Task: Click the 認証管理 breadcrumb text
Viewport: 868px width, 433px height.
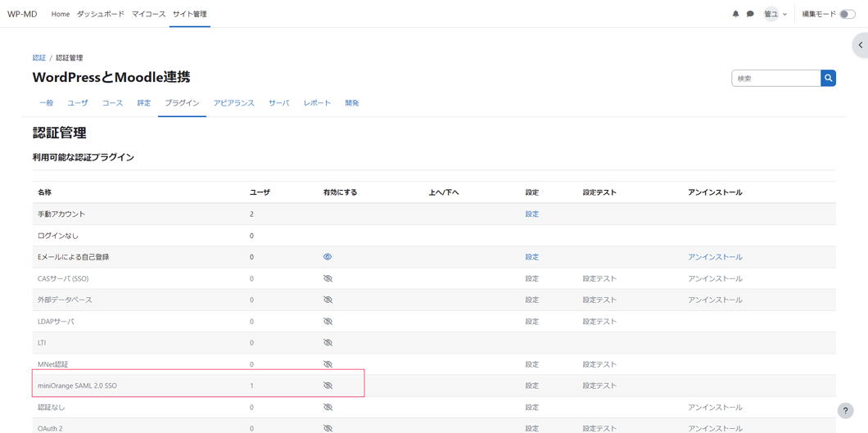Action: pos(70,57)
